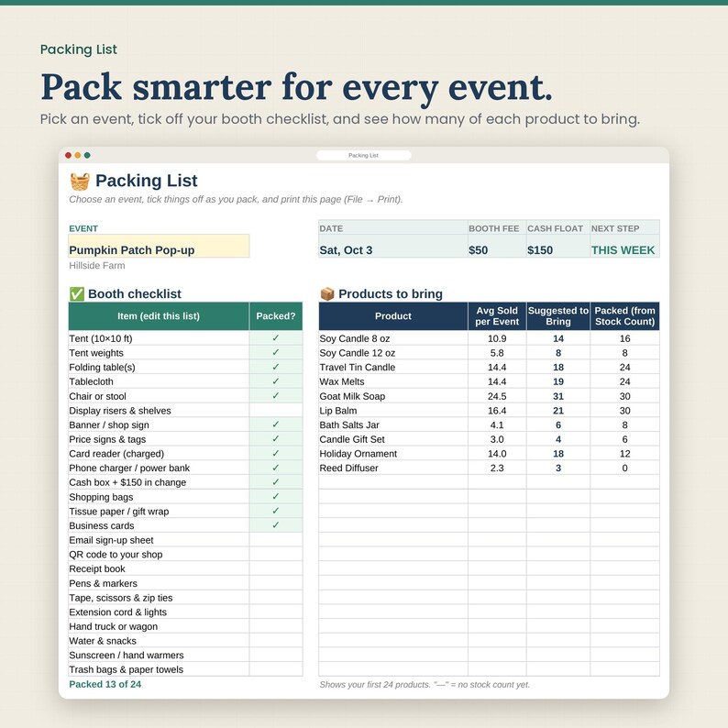Open the Pumpkin Patch Pop-up event selector
This screenshot has height=728, width=728.
coord(159,246)
